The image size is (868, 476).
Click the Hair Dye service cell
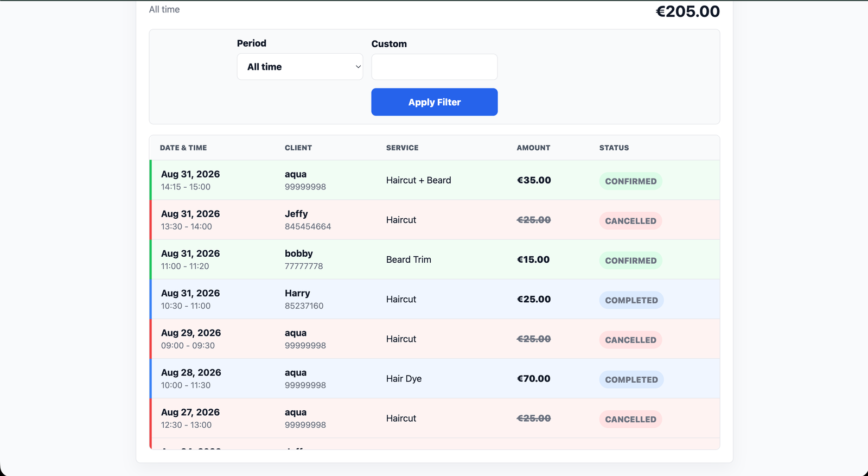point(404,378)
